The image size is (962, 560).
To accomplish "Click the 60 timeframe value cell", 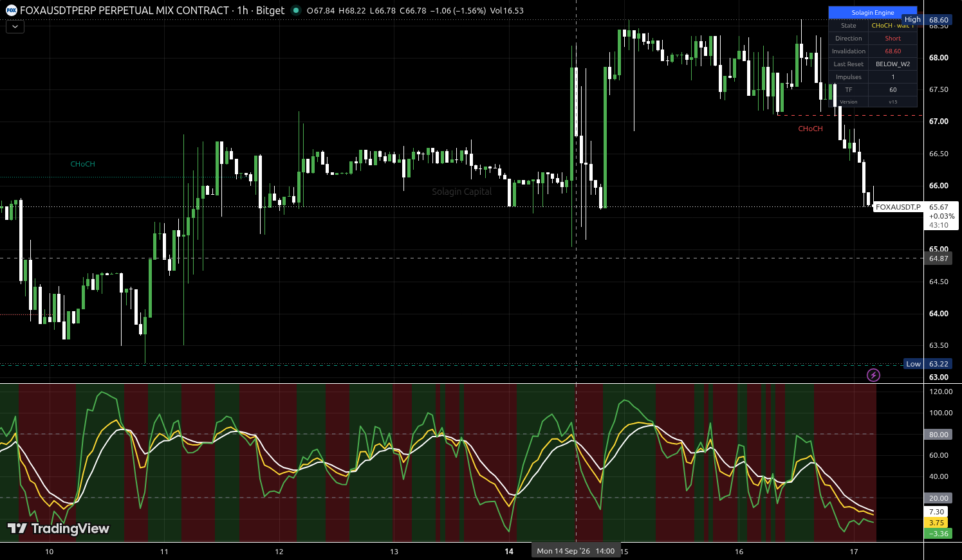I will coord(893,89).
